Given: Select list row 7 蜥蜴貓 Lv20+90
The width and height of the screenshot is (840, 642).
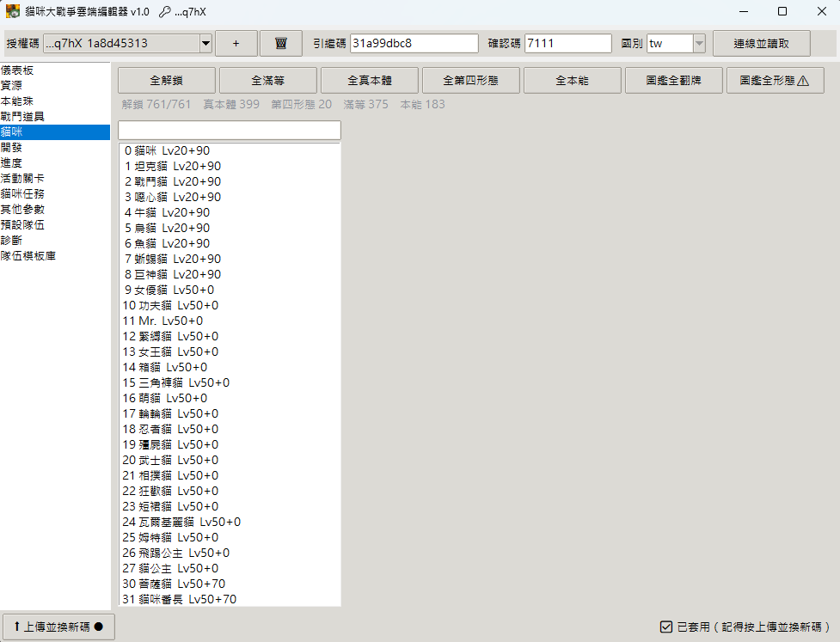Looking at the screenshot, I should (x=230, y=260).
